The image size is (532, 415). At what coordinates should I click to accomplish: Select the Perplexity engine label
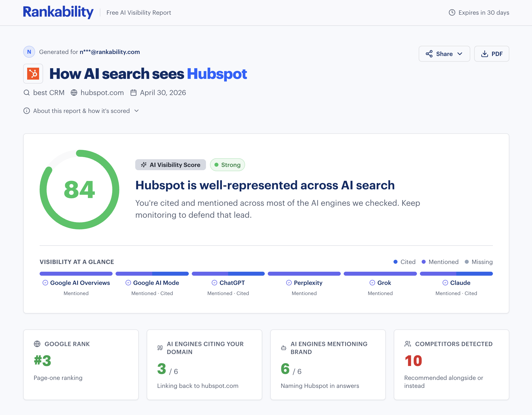308,283
